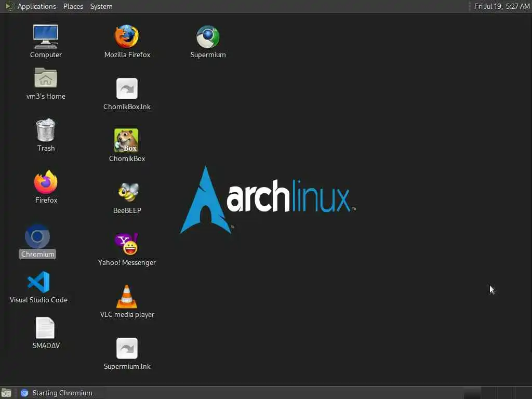Select the SMADAV document file icon

point(45,328)
